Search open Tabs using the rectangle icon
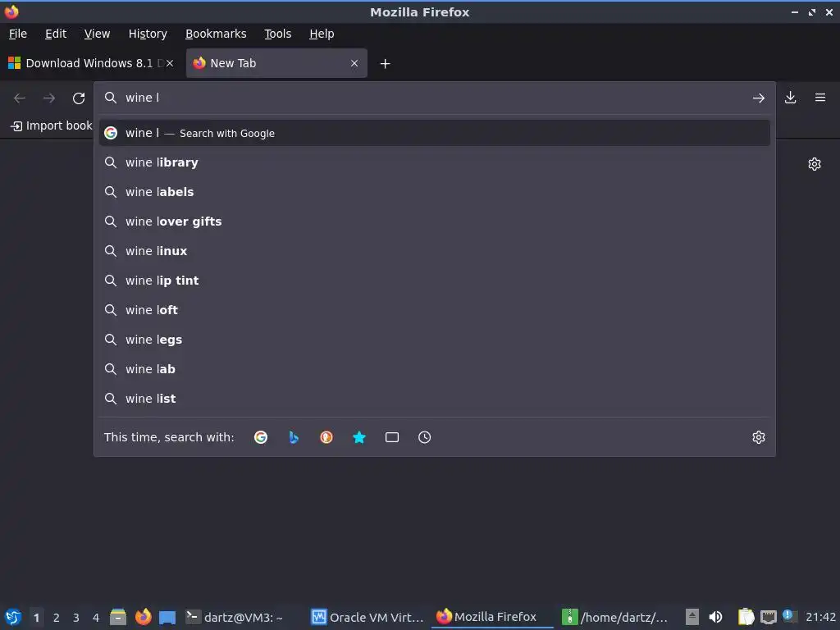 [391, 437]
